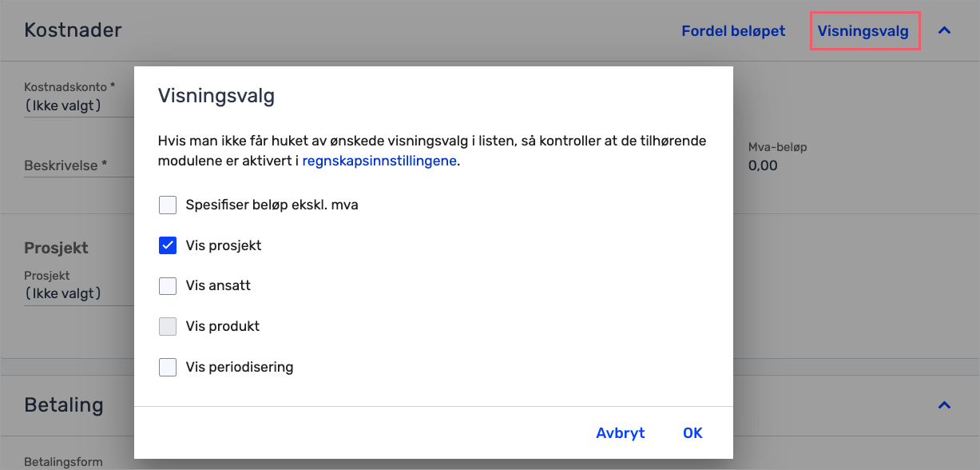Image resolution: width=980 pixels, height=470 pixels.
Task: Toggle the Vis produkt checkbox
Action: coord(168,326)
